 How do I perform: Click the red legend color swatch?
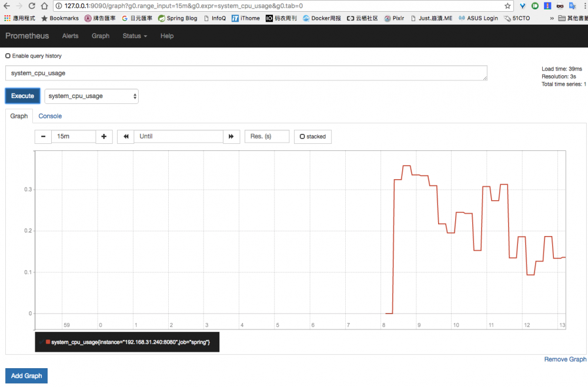click(x=48, y=342)
